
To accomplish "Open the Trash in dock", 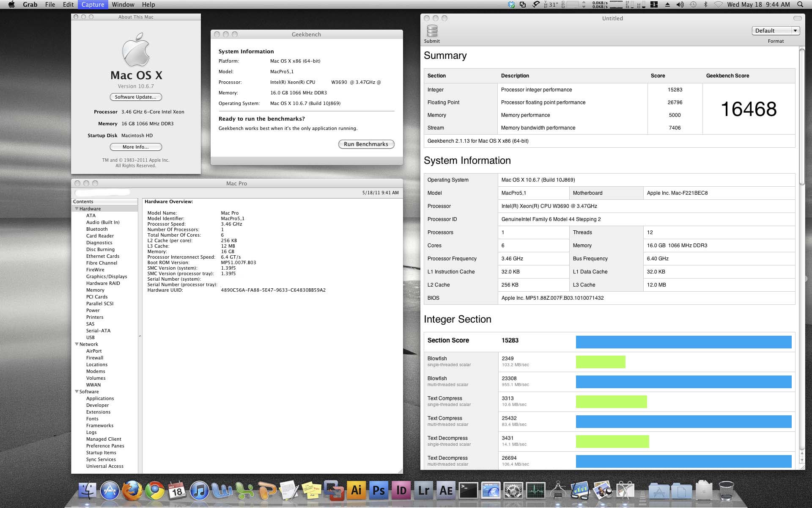I will pos(726,491).
